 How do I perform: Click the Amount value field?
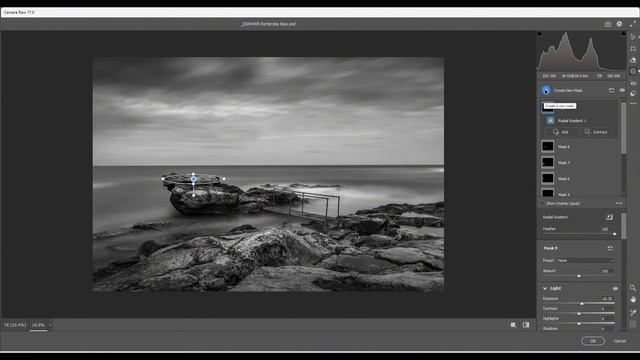606,271
